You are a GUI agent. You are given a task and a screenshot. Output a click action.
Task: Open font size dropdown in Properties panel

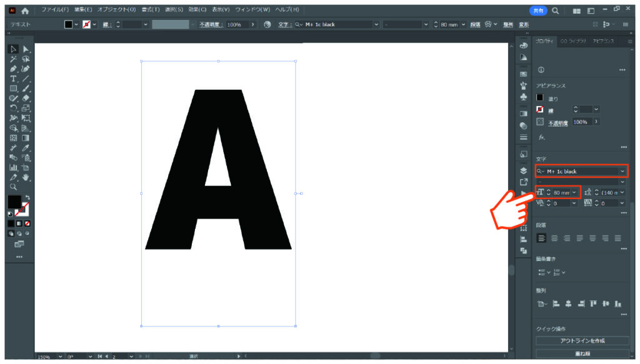tap(574, 192)
